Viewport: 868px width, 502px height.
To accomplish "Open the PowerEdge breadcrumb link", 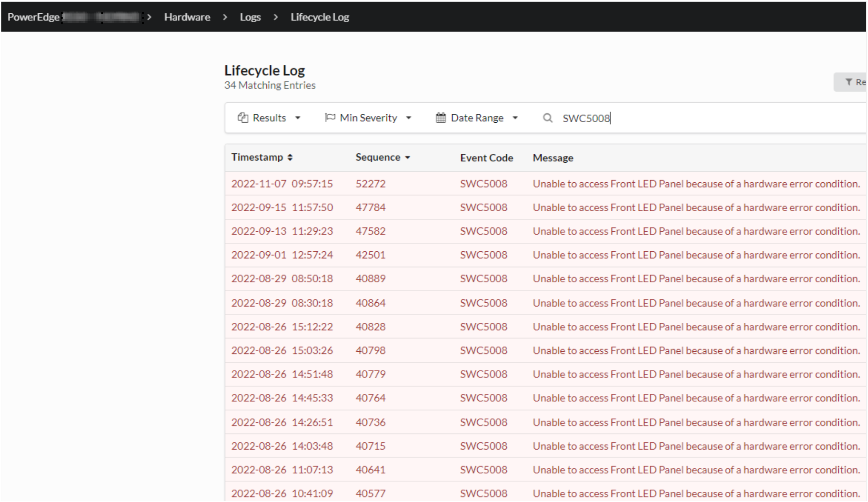I will [33, 17].
